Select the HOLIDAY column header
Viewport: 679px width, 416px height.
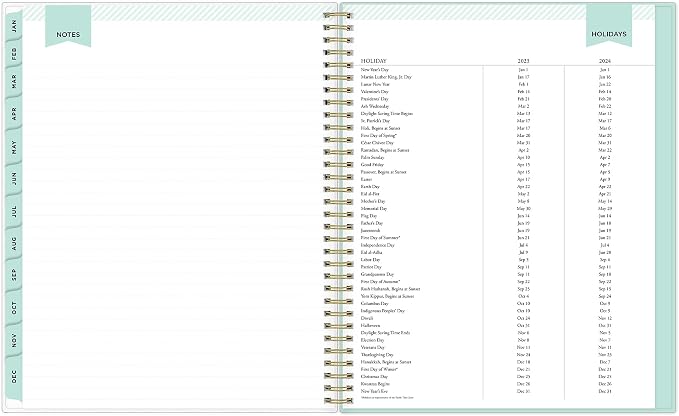[x=373, y=61]
